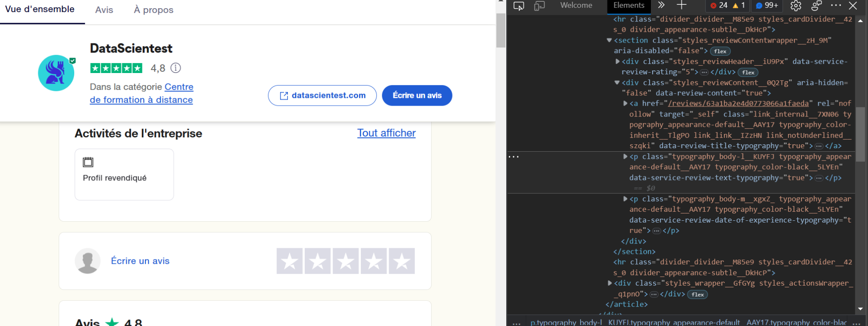
Task: Click the /reviews/ href link in the DOM
Action: (738, 103)
